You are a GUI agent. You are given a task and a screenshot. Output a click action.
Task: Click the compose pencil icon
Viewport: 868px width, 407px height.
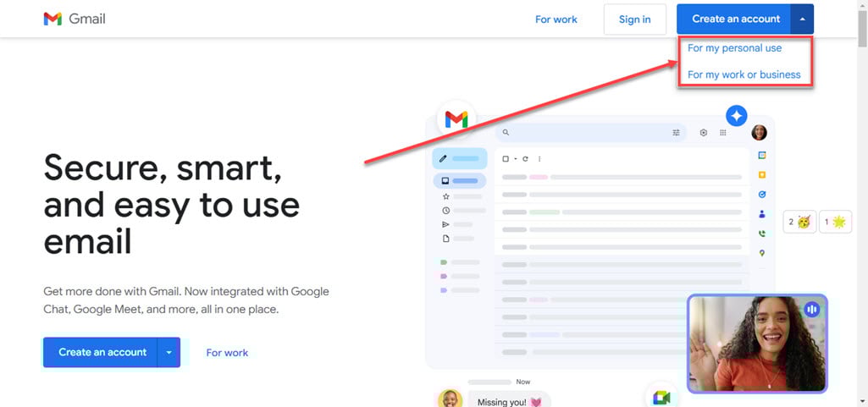click(443, 158)
